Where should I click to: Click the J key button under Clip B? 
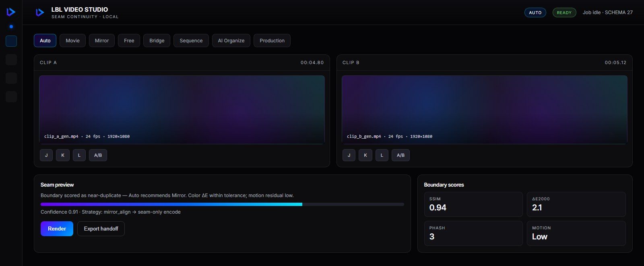[x=349, y=155]
